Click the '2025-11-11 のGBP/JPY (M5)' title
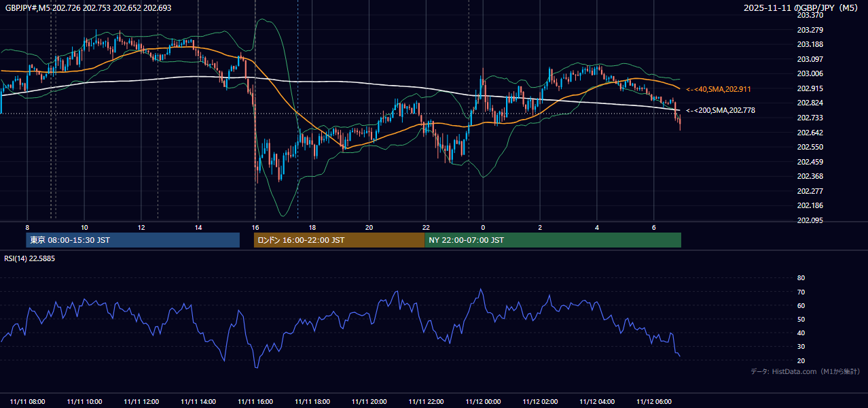Image resolution: width=868 pixels, height=408 pixels. pyautogui.click(x=801, y=8)
